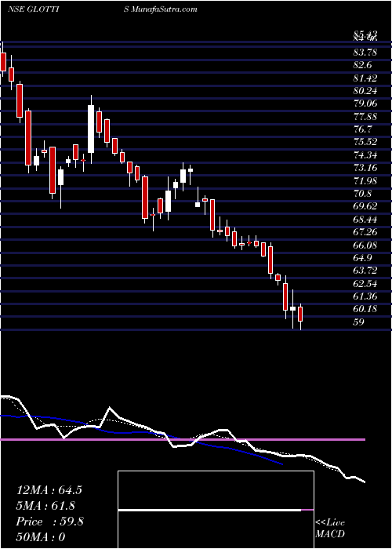This screenshot has width=392, height=549.
Task: Click the <<Live MACD label
Action: click(330, 529)
